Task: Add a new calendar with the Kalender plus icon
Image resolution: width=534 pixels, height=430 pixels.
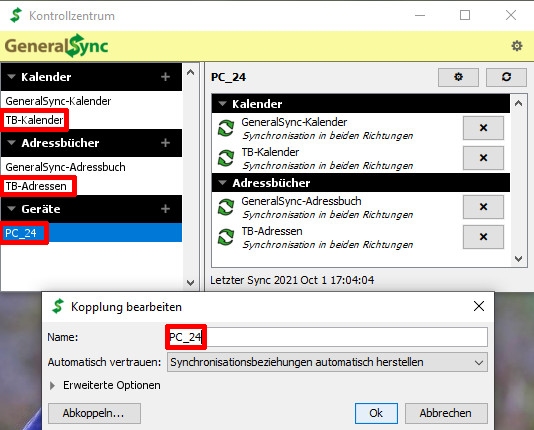Action: [166, 77]
